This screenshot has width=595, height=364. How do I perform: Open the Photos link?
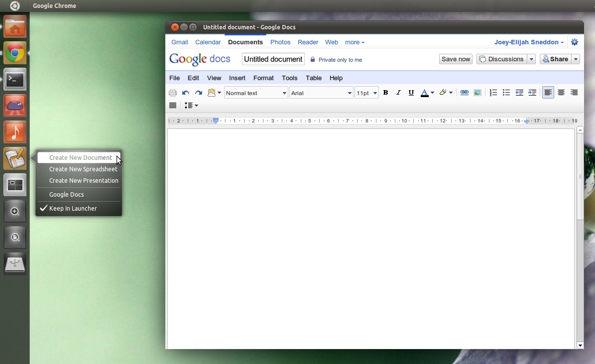pos(280,42)
